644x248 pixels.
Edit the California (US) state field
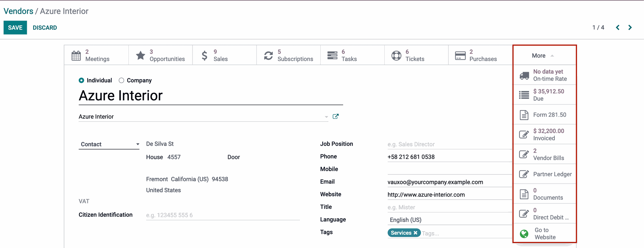click(190, 179)
